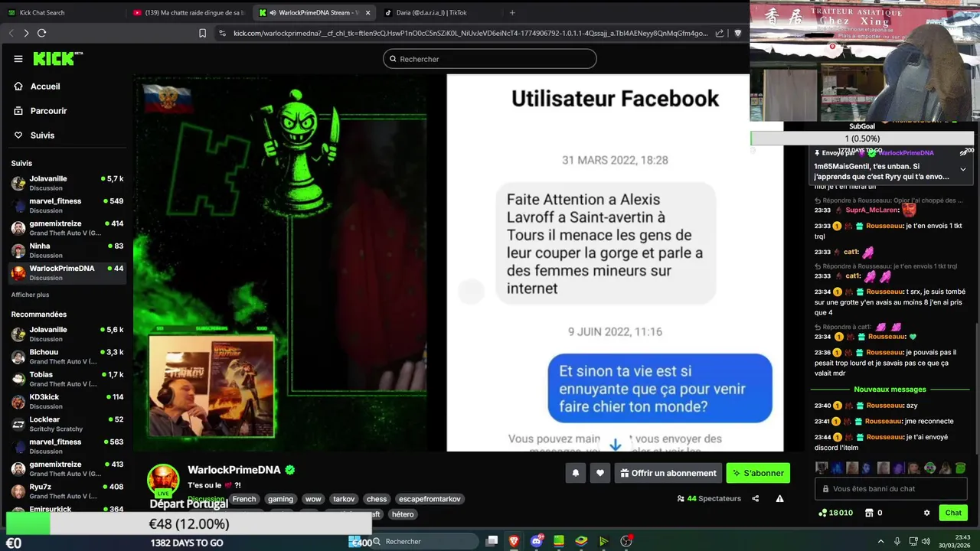Click the chess tag
The image size is (980, 551).
tap(377, 499)
